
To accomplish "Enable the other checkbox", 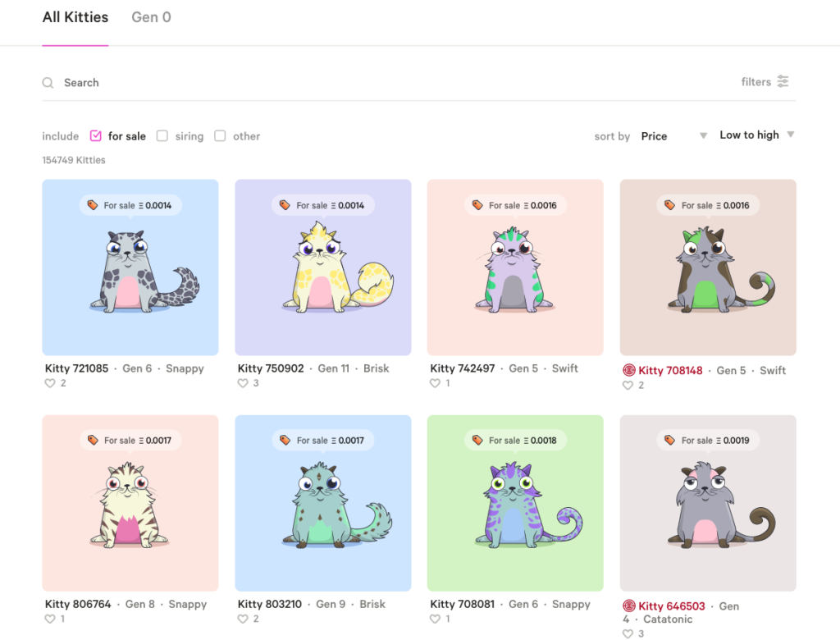I will point(220,135).
